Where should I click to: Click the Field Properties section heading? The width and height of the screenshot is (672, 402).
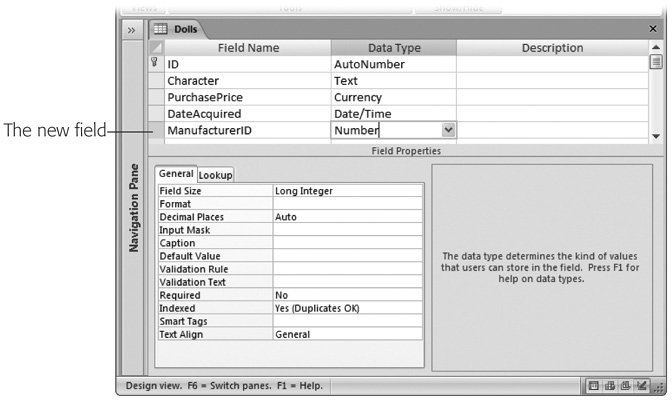point(406,151)
